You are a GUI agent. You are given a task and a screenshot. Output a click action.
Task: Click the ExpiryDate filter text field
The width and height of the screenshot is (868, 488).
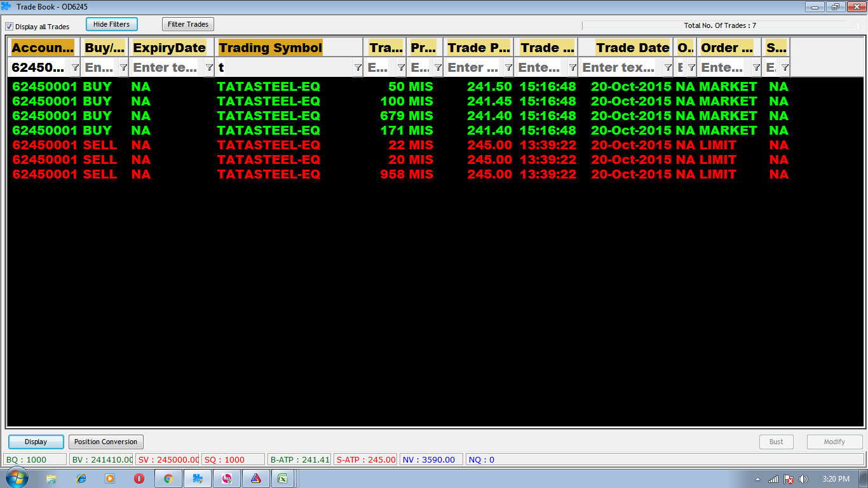(x=168, y=67)
